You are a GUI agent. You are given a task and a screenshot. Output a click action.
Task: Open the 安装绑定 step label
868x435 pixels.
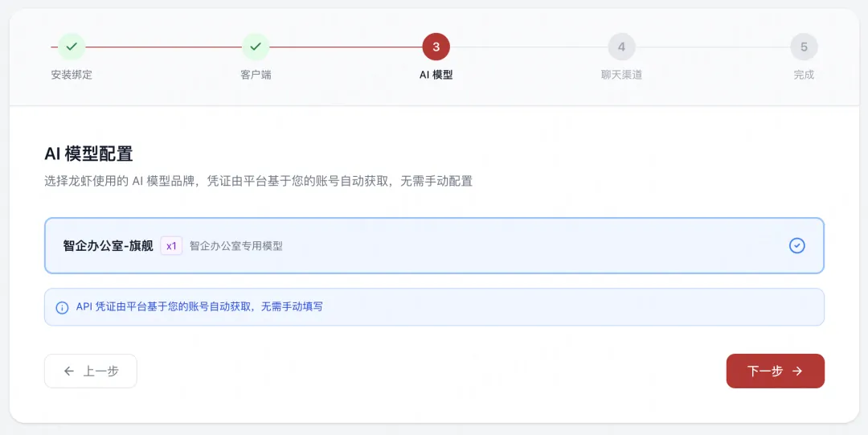coord(72,75)
